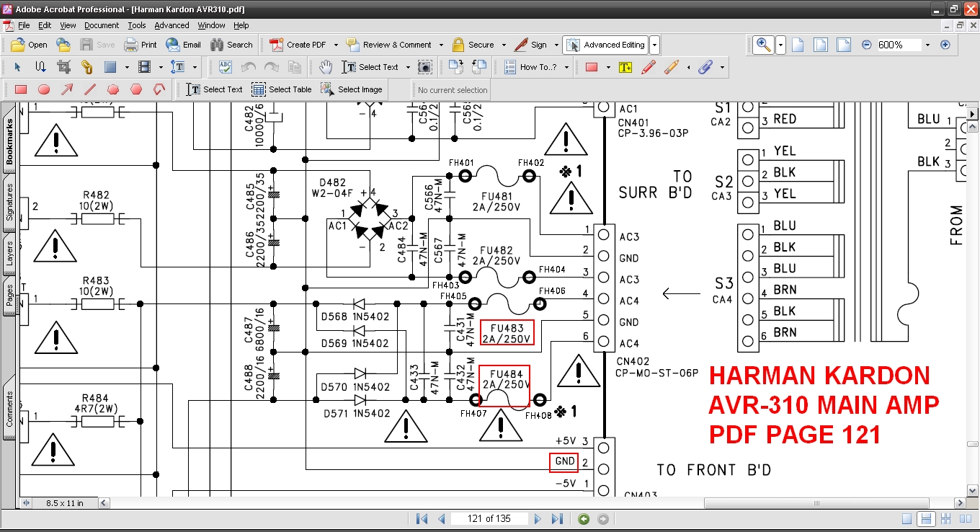Click the Attach file paperclip icon

(x=705, y=67)
